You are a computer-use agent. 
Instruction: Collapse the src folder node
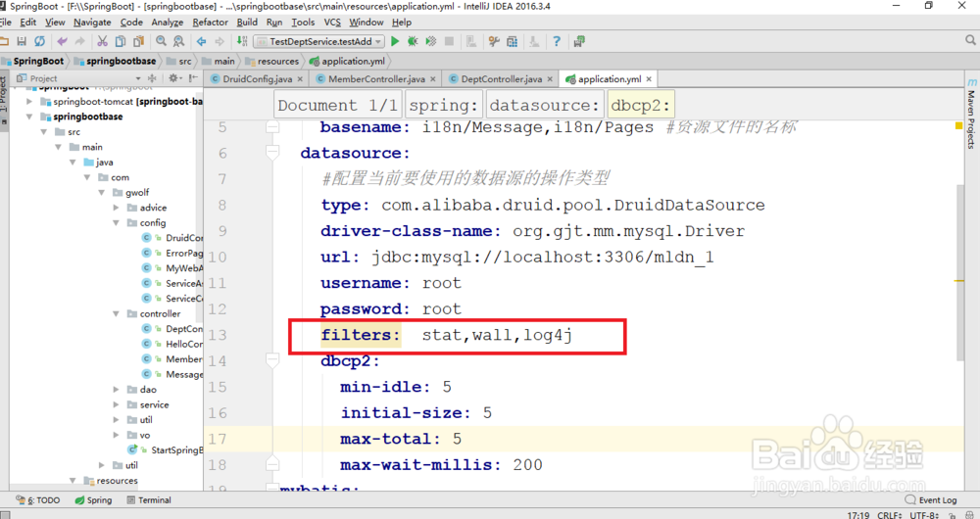[44, 132]
